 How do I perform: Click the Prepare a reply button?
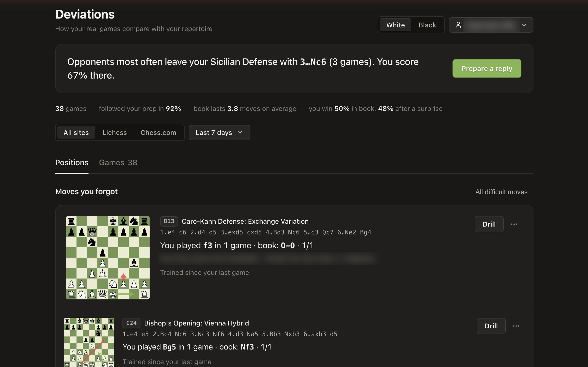487,68
